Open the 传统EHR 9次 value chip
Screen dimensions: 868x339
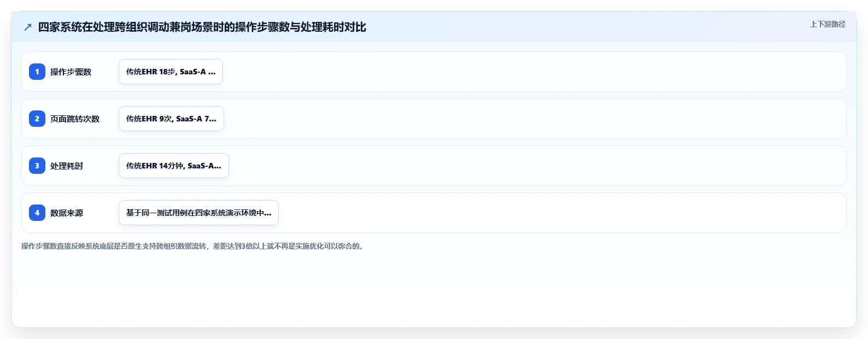[171, 119]
